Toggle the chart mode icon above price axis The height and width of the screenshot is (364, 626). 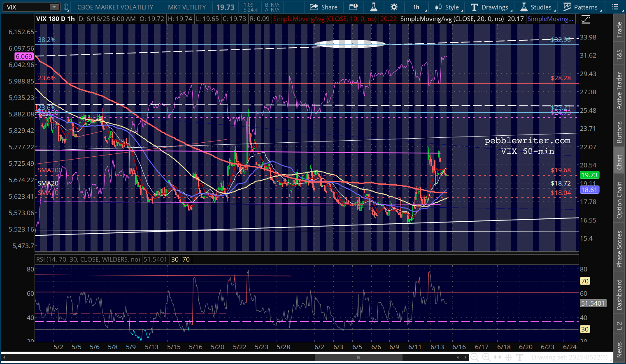click(x=586, y=19)
